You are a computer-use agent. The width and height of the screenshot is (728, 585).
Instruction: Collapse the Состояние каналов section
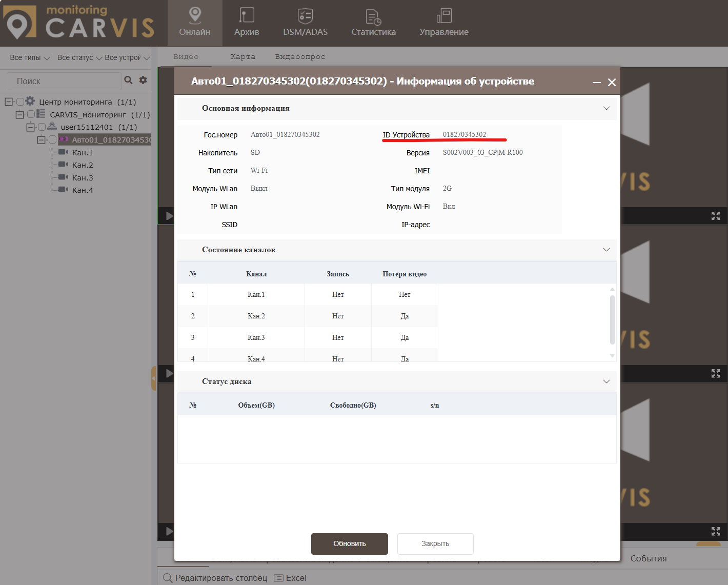606,250
